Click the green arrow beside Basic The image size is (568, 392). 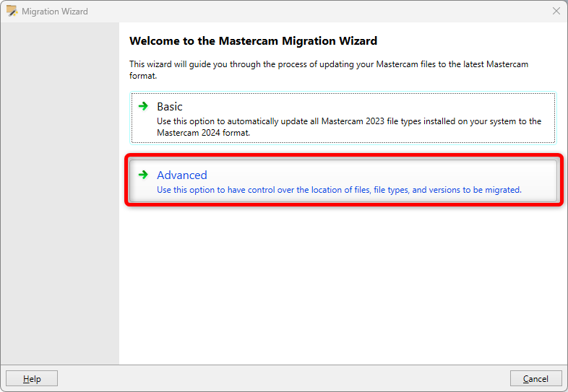click(x=144, y=106)
